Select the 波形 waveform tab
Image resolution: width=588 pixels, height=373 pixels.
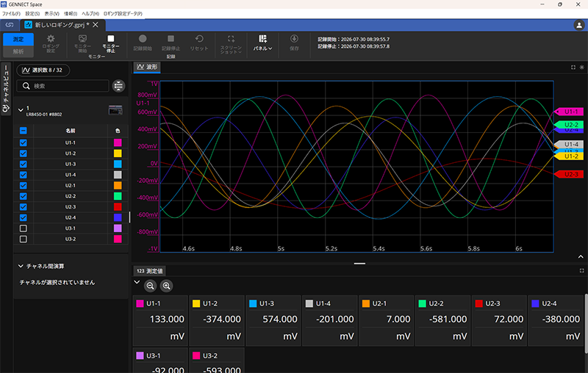147,67
